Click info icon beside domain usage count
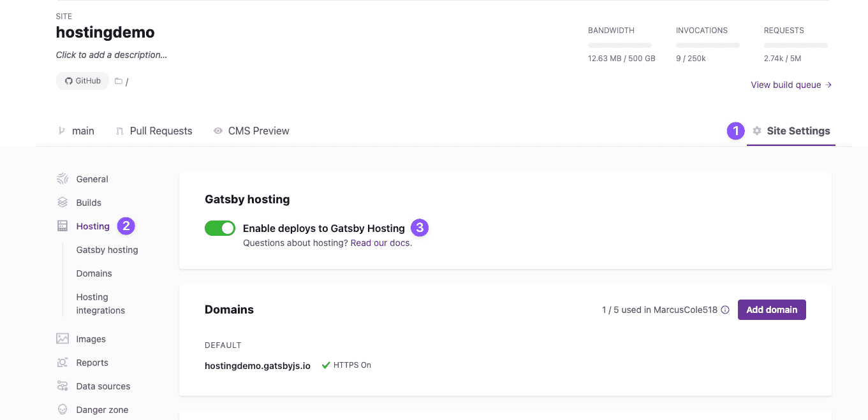868x420 pixels. (x=725, y=310)
